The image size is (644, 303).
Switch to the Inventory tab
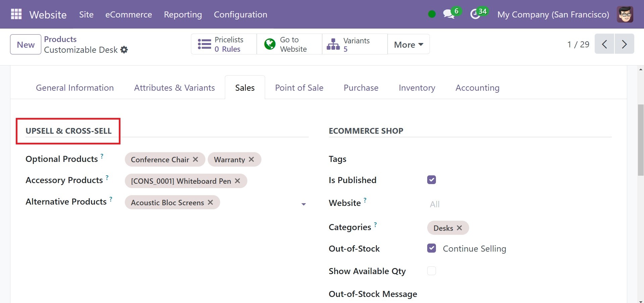click(x=417, y=88)
